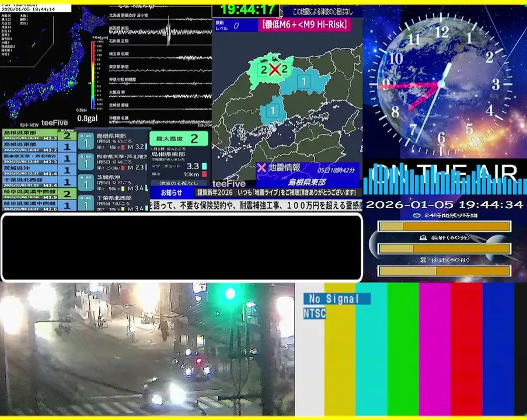The image size is (527, 420).
Task: Click intensity badge on 島根県東部 16:43ごろ card
Action: coord(86,141)
